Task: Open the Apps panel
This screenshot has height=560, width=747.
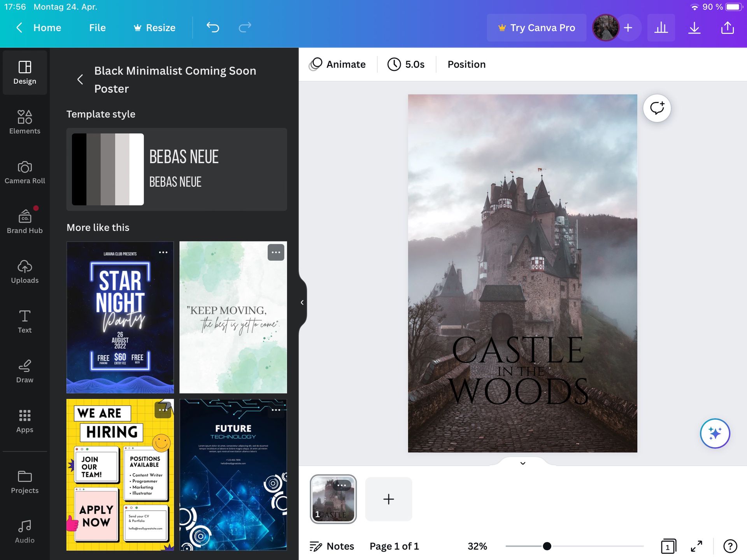Action: [25, 421]
